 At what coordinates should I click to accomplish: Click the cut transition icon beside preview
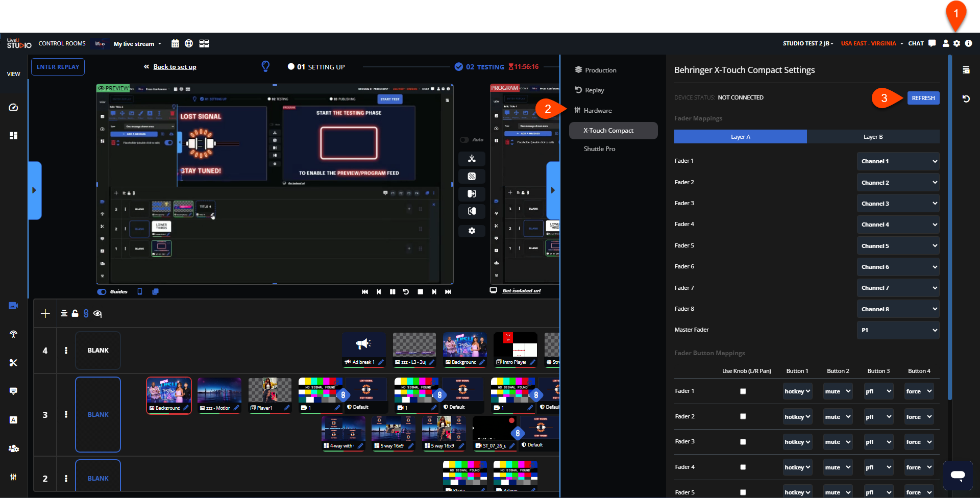(472, 159)
